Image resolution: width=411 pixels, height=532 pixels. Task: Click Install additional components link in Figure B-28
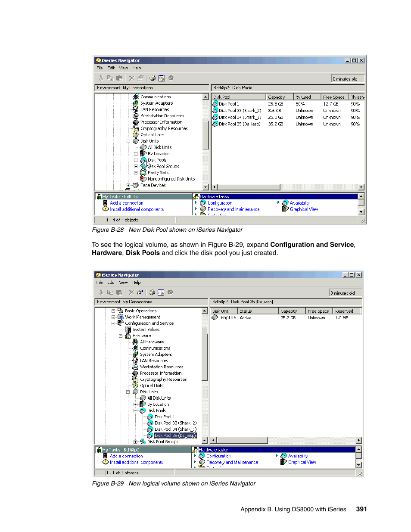(137, 209)
